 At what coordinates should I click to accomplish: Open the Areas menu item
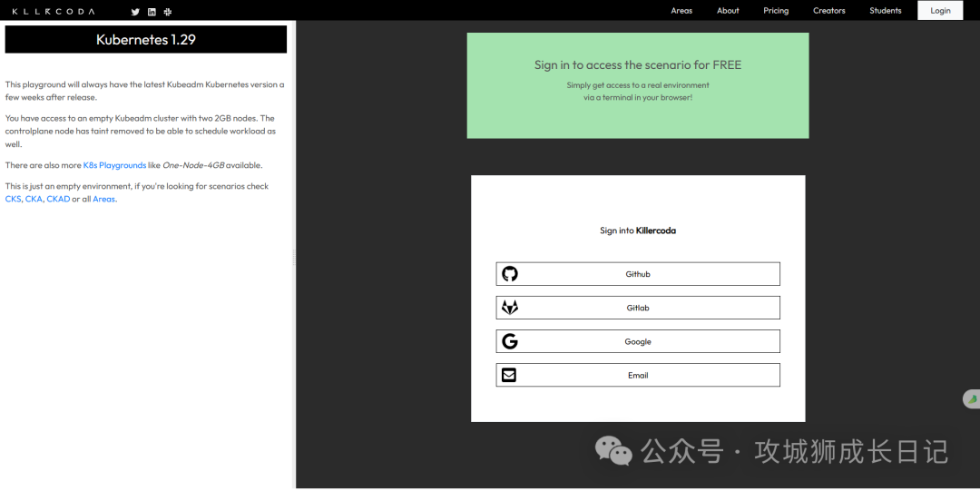681,11
